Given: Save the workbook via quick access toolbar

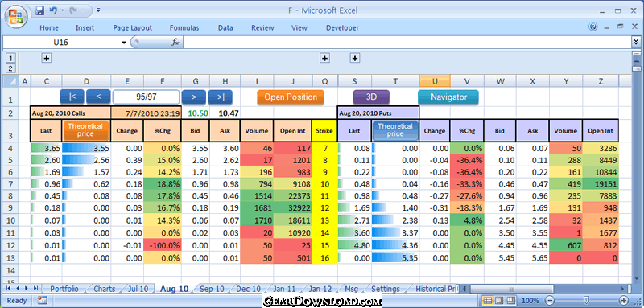Looking at the screenshot, I should click(x=39, y=10).
